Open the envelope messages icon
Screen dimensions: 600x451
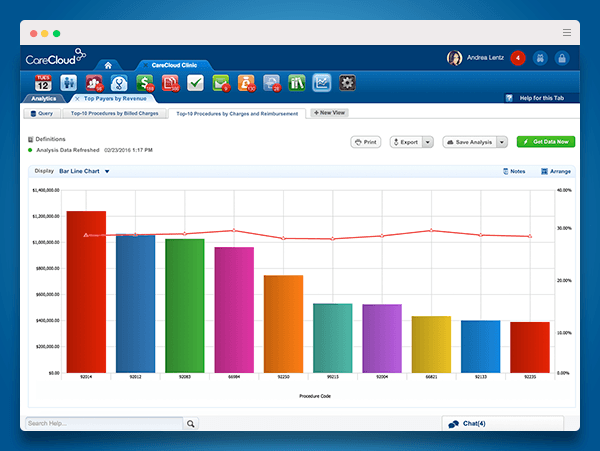pyautogui.click(x=221, y=83)
